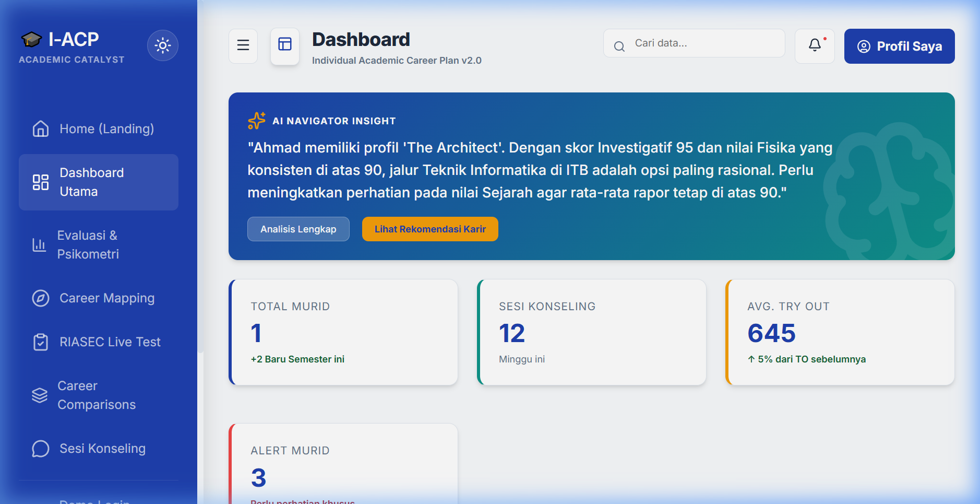Select the Sesi Konseling menu entry
Screen dimensions: 980x504
(102, 448)
